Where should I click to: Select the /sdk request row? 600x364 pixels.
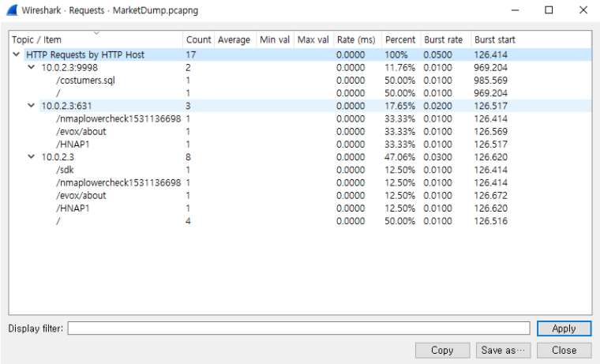[x=300, y=170]
